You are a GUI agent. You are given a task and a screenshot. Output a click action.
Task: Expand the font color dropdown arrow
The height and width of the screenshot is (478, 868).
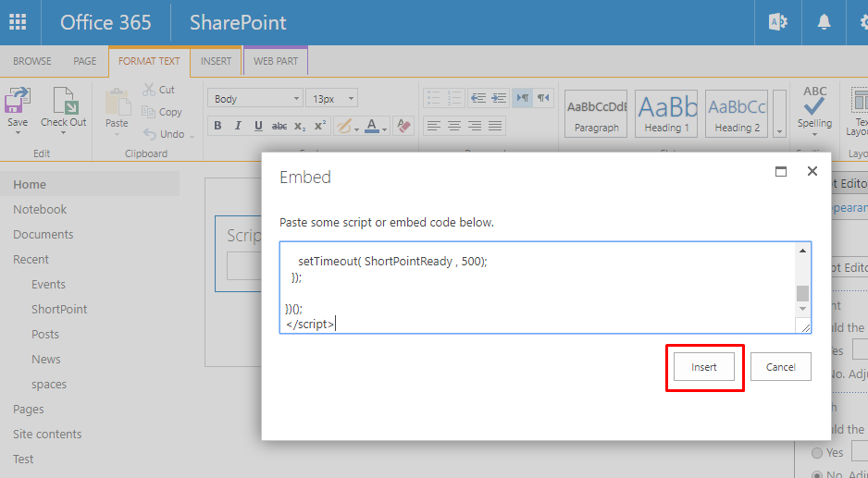pos(385,129)
